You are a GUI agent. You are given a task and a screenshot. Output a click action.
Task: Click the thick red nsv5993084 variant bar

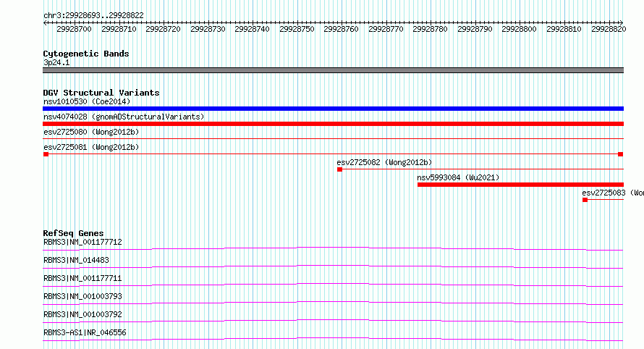(521, 185)
